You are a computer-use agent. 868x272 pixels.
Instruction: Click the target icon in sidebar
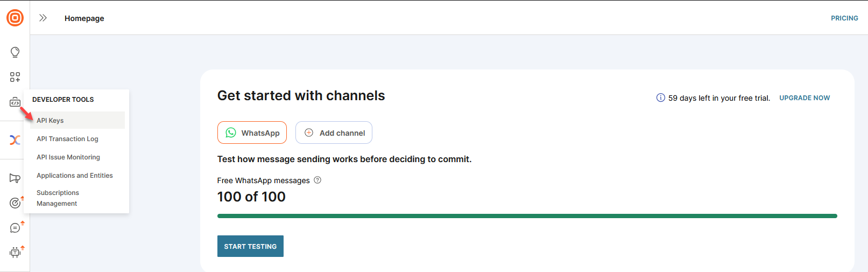pos(15,203)
